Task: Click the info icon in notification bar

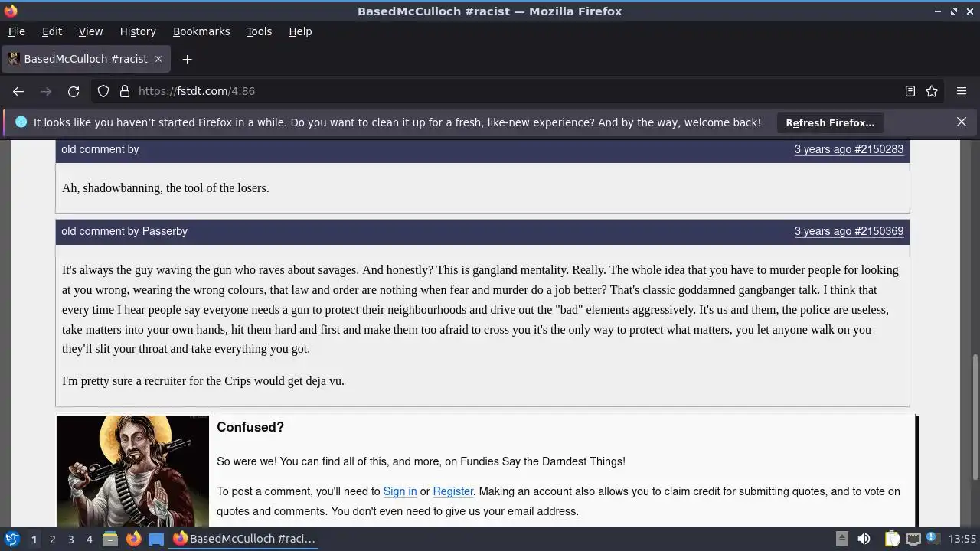Action: pos(21,122)
